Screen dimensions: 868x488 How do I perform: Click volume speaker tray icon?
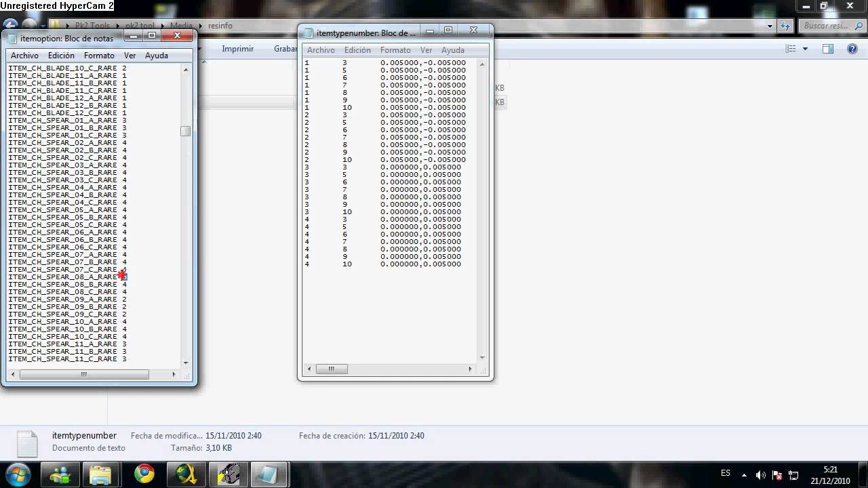click(x=761, y=475)
